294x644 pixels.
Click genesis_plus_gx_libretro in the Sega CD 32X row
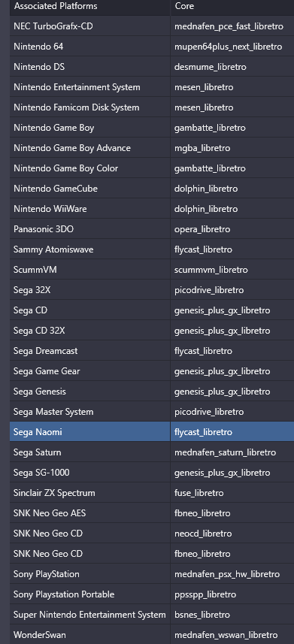coord(232,330)
